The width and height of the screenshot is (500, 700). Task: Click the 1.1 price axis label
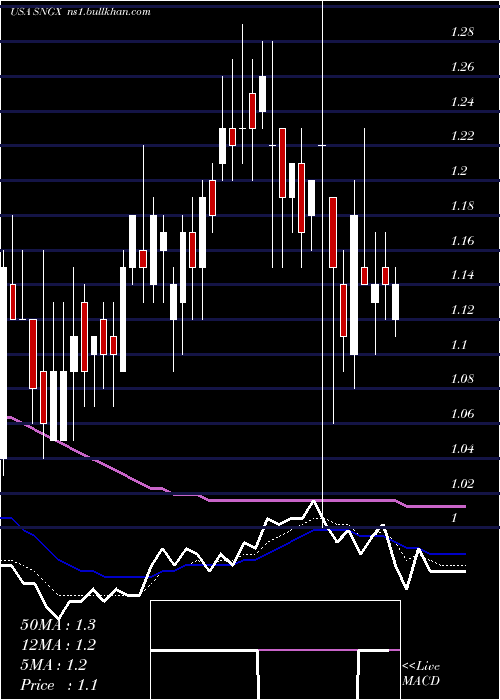(x=459, y=345)
